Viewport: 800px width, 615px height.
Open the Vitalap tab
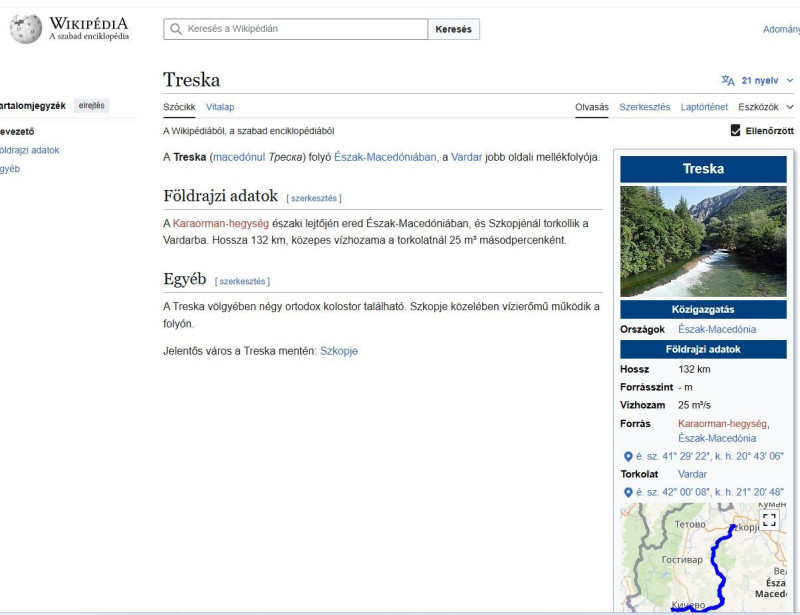pyautogui.click(x=220, y=107)
